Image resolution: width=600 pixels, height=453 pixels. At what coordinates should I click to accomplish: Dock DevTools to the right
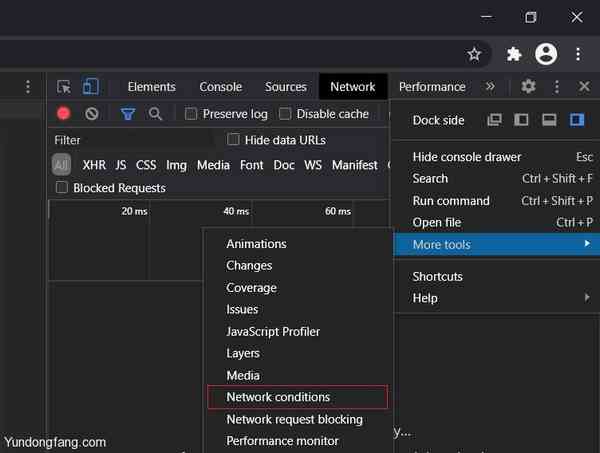coord(577,120)
